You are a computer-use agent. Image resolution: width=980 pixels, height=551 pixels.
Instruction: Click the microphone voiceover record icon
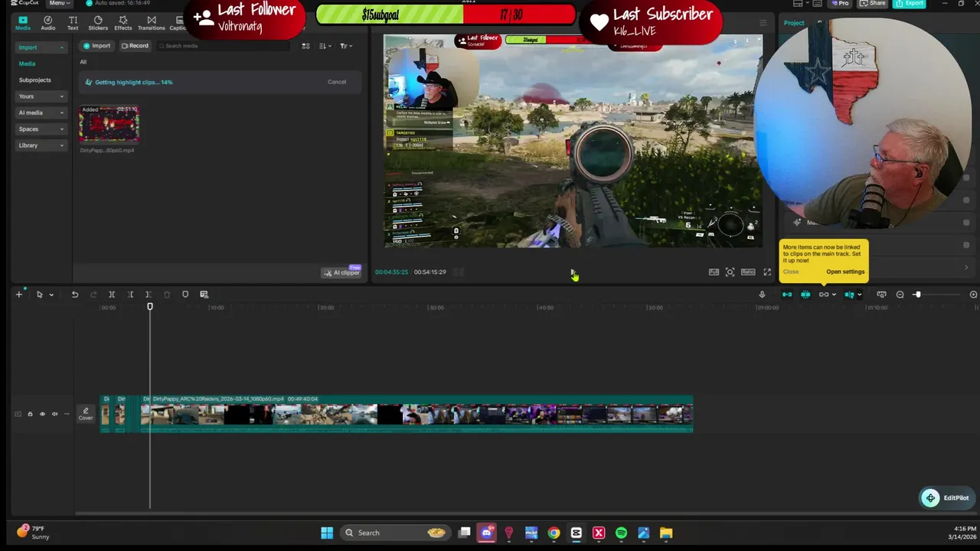[x=762, y=295]
